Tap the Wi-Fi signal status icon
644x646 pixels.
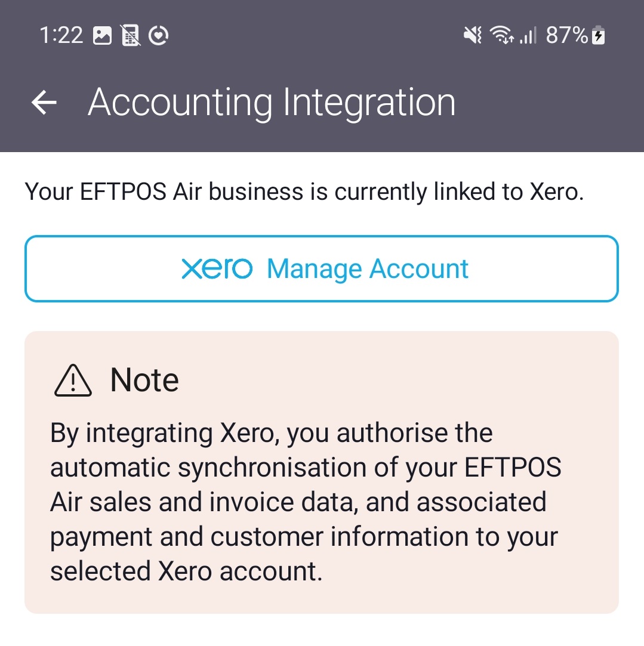click(501, 36)
